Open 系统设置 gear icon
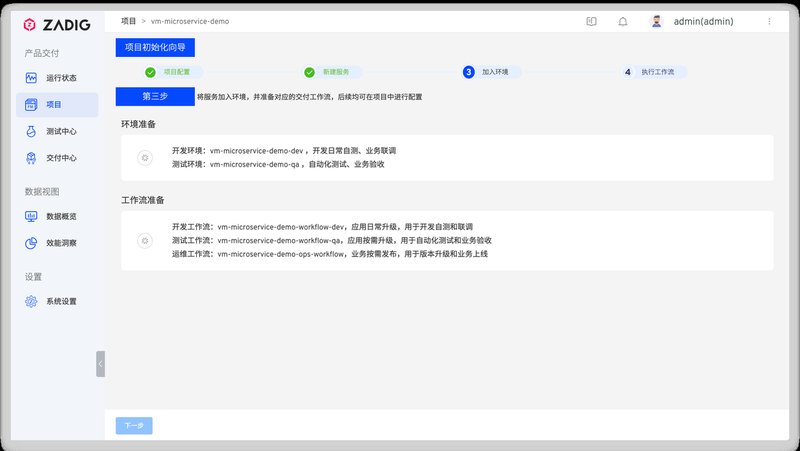800x451 pixels. click(31, 301)
